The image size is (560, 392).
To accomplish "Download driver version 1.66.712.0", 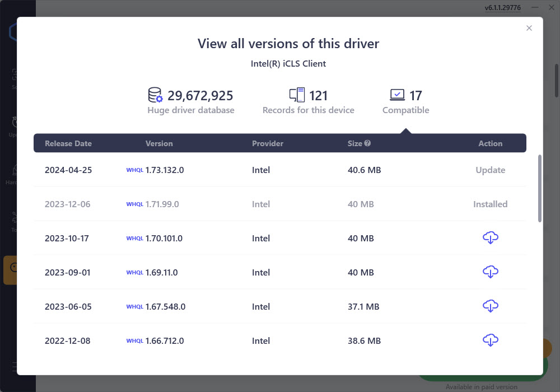I will pos(490,340).
